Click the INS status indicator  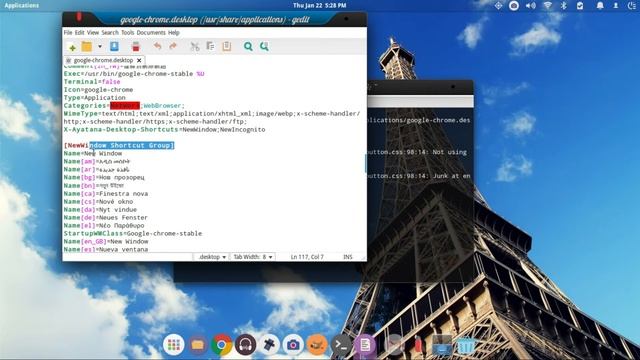(x=347, y=257)
